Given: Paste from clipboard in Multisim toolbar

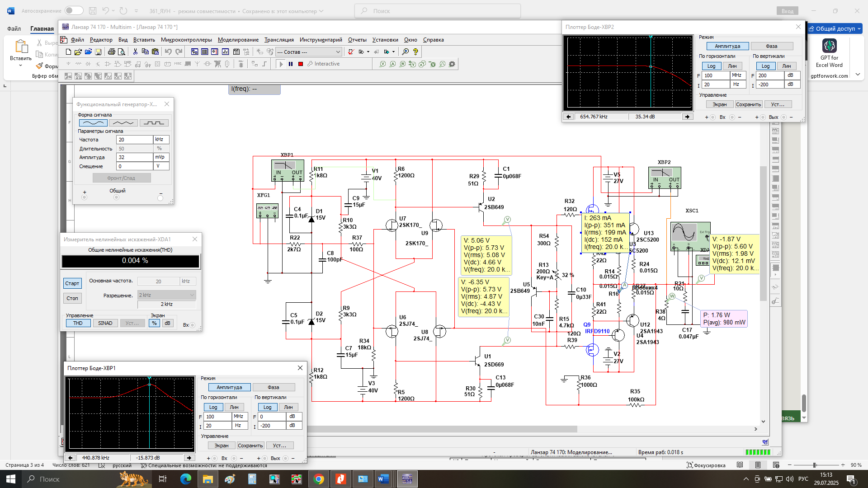Looking at the screenshot, I should [x=155, y=52].
